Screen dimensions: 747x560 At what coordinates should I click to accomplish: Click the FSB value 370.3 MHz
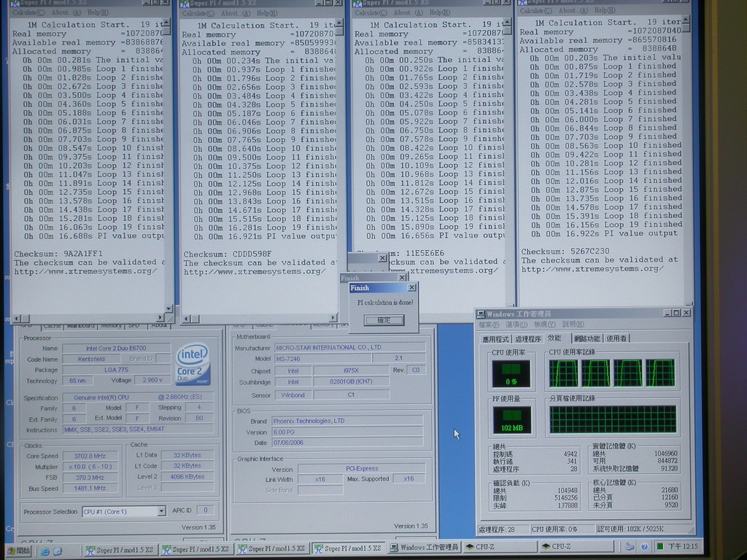pos(90,478)
